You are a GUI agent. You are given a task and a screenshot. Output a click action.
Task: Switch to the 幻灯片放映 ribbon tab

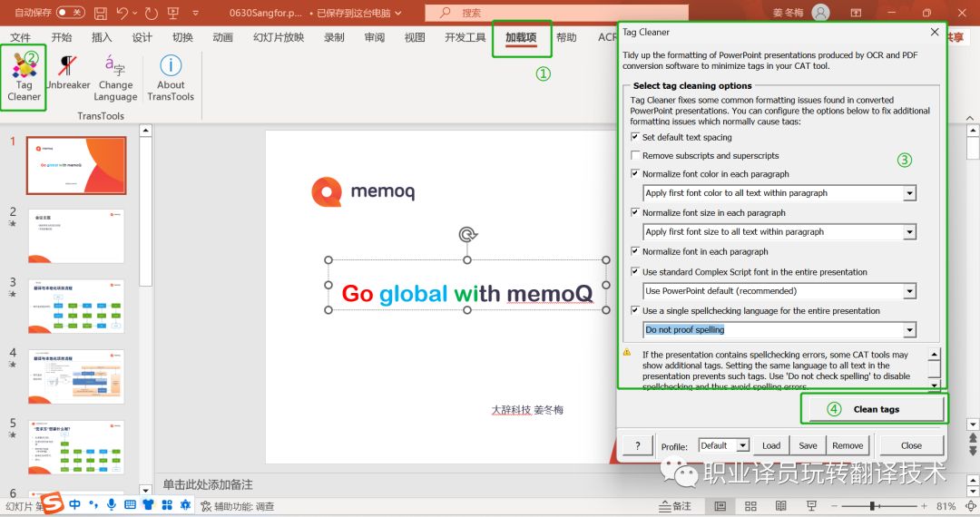coord(279,37)
